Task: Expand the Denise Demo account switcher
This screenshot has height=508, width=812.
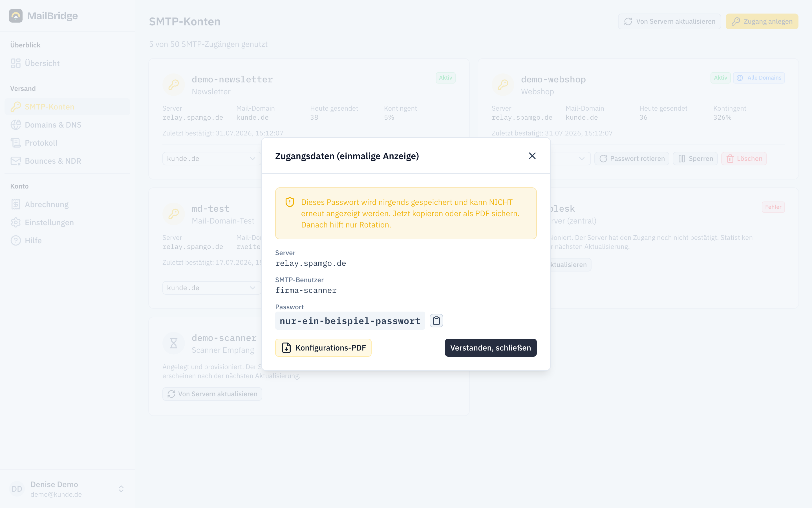Action: [x=121, y=489]
